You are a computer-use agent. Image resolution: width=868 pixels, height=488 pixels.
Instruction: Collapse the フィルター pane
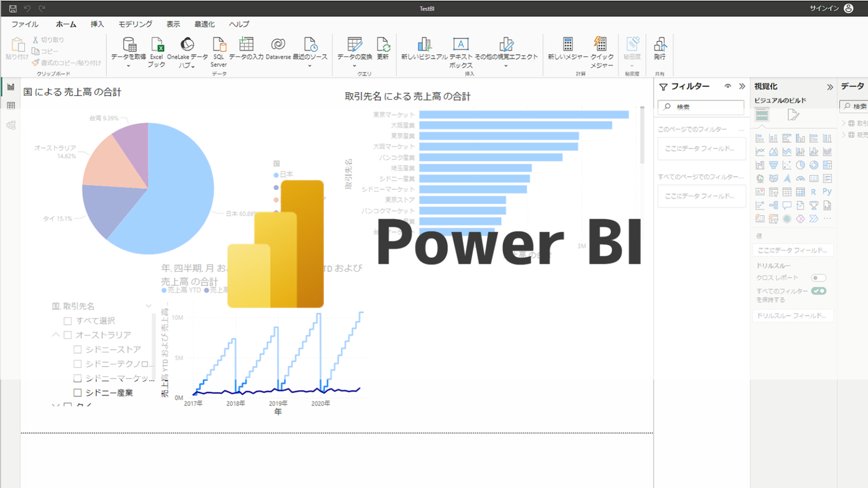(742, 86)
